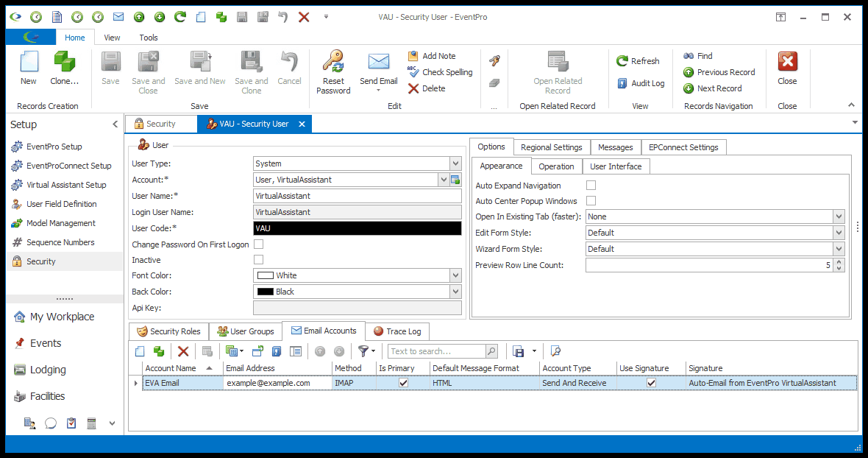Image resolution: width=868 pixels, height=458 pixels.
Task: Click the white Font Color swatch
Action: (266, 275)
